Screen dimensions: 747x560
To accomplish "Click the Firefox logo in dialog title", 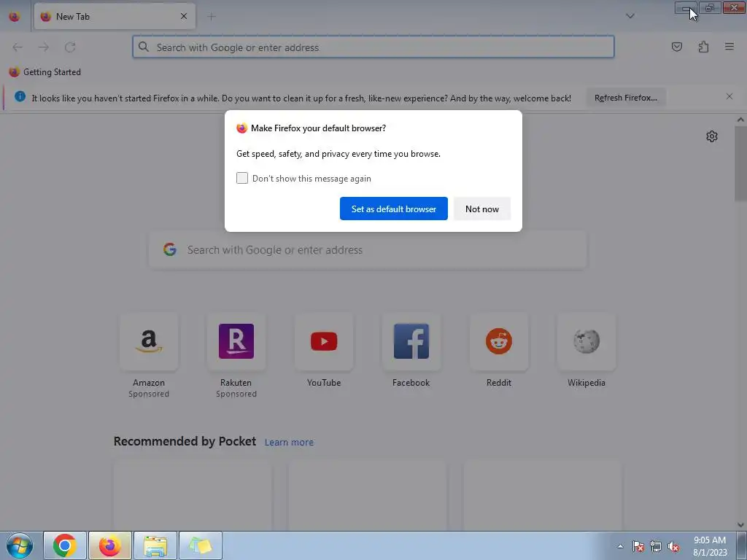I will (242, 128).
